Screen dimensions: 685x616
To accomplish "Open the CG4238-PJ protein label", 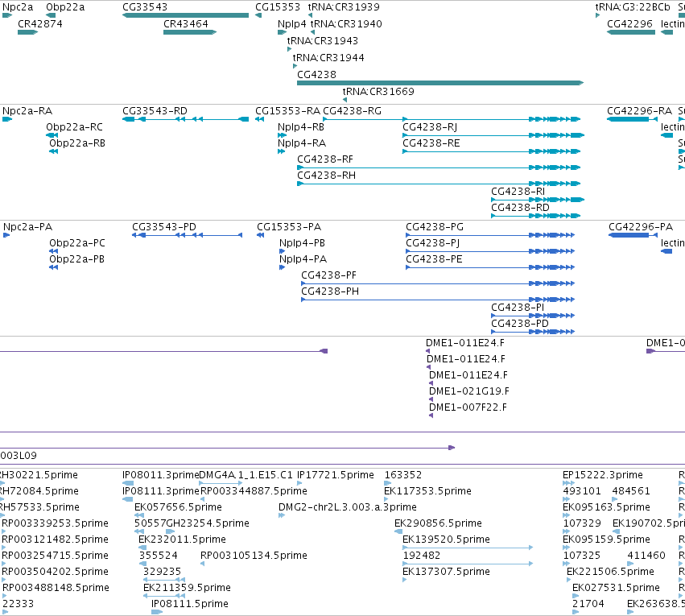I will tap(433, 243).
